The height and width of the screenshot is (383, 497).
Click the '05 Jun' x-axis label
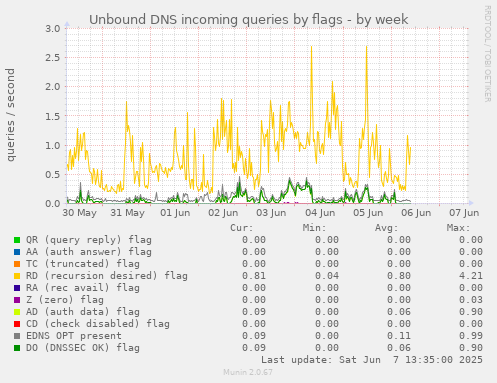pos(368,213)
